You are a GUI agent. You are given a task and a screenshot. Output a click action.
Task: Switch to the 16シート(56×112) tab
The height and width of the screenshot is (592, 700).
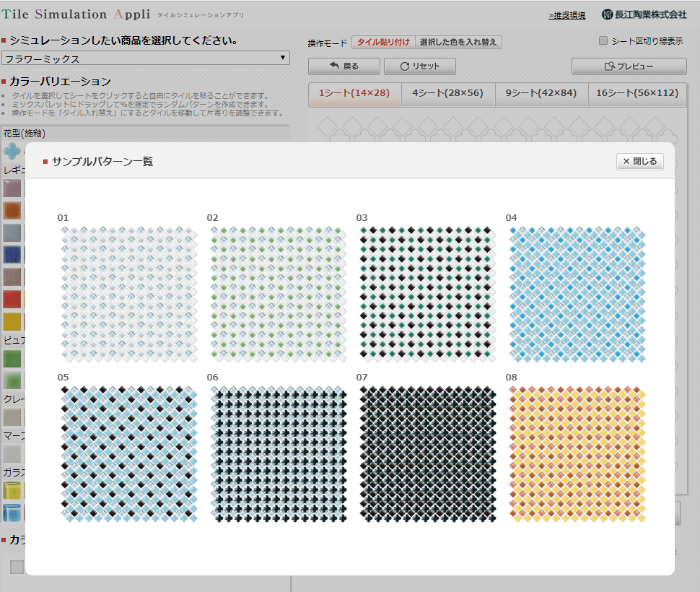(x=636, y=93)
